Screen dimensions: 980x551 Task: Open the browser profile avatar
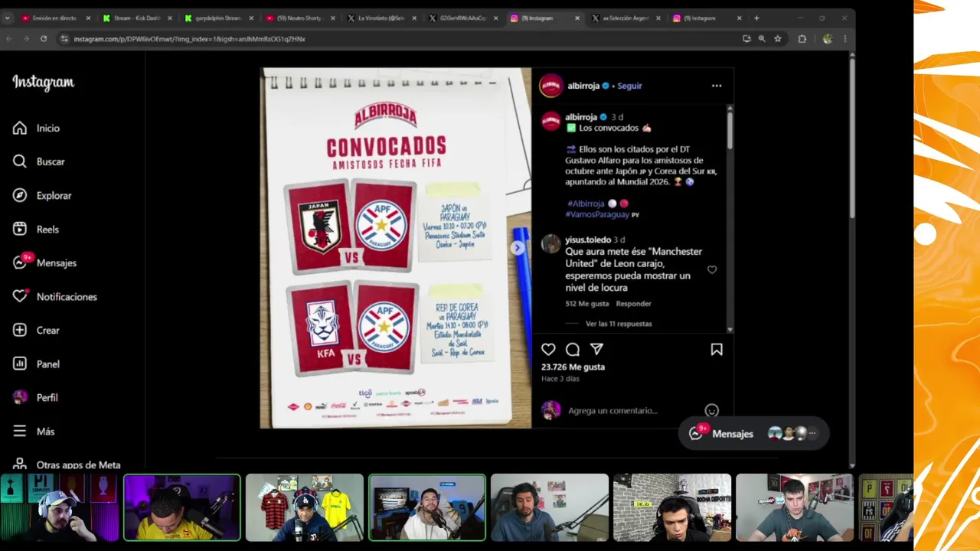click(x=828, y=38)
